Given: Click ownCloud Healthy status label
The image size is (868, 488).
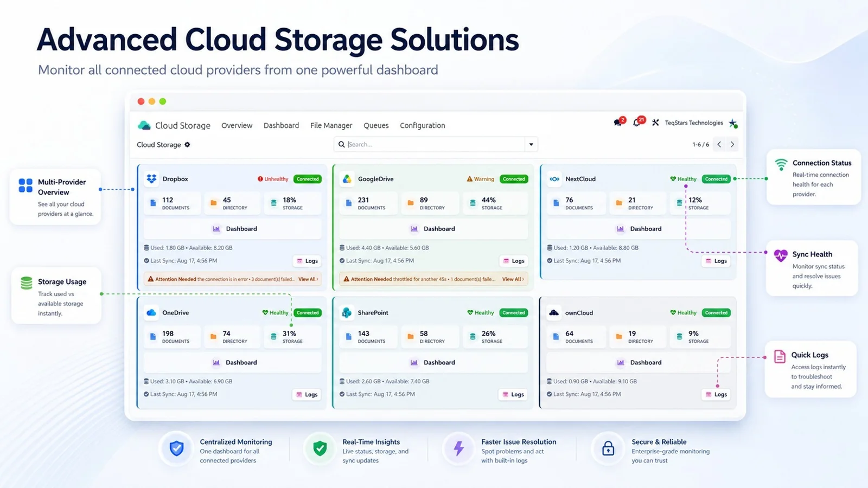Looking at the screenshot, I should (x=683, y=313).
